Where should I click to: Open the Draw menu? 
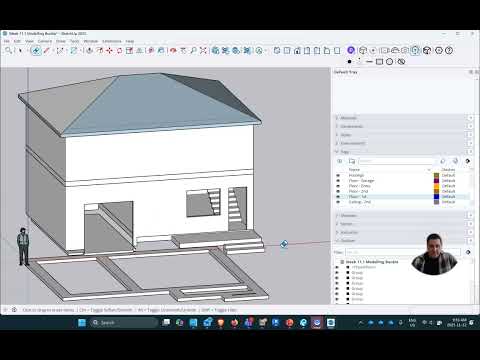tap(61, 41)
